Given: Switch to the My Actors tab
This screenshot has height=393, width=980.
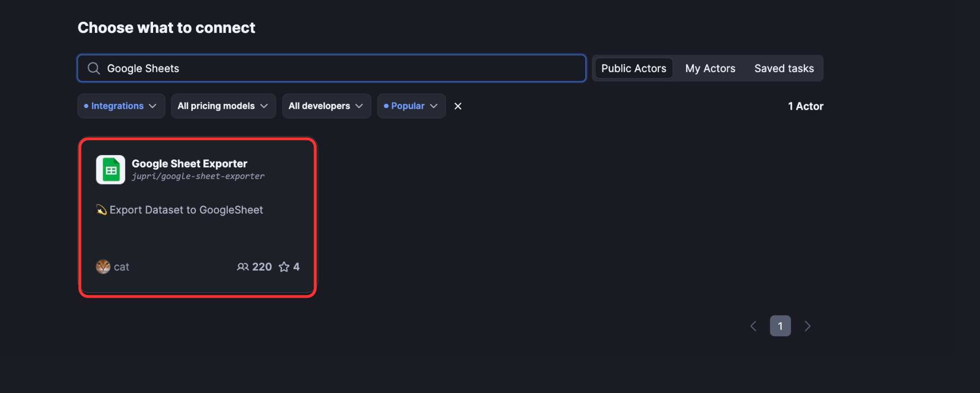Looking at the screenshot, I should click(710, 68).
